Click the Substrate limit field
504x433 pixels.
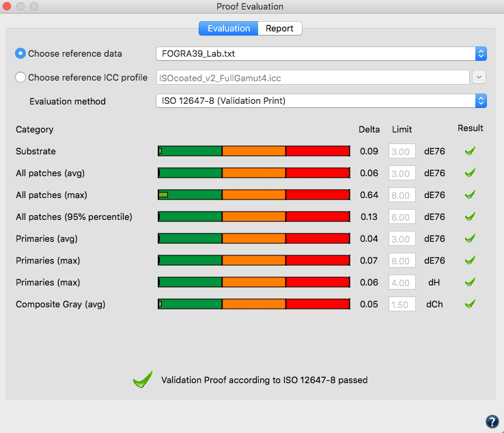pos(402,151)
